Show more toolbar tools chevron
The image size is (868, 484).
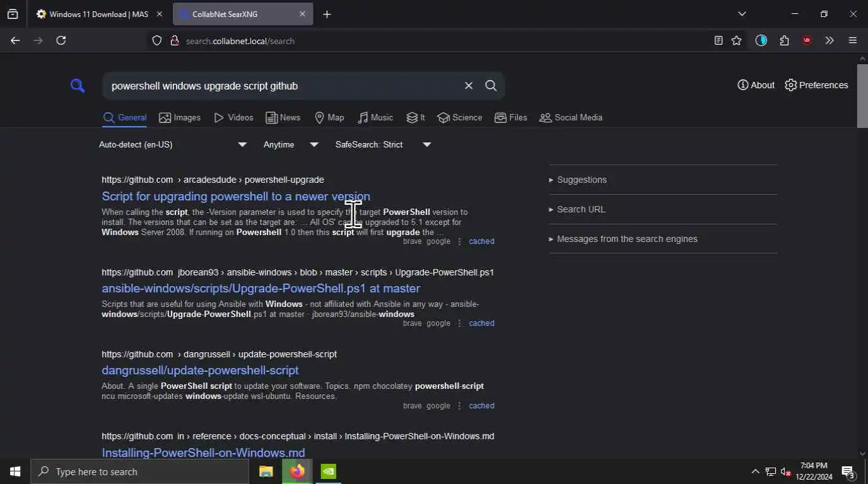pyautogui.click(x=830, y=41)
